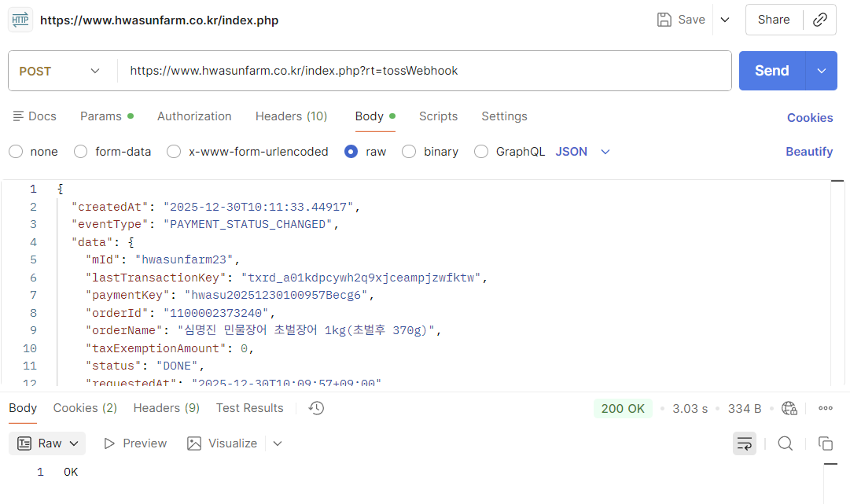850x504 pixels.
Task: Click the Beautify link
Action: click(808, 152)
